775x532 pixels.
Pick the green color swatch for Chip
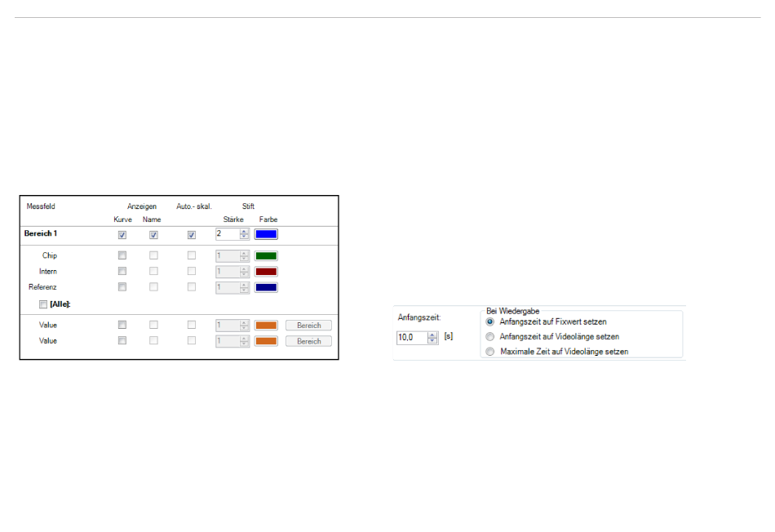pos(266,256)
